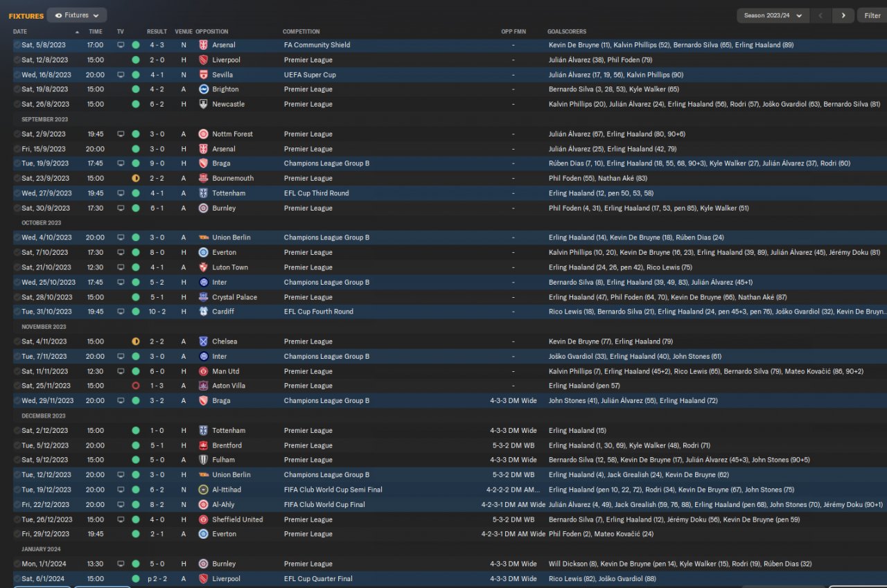Click the played checkmark beside Sat, 5/8/2023
The height and width of the screenshot is (588, 887).
[x=17, y=45]
